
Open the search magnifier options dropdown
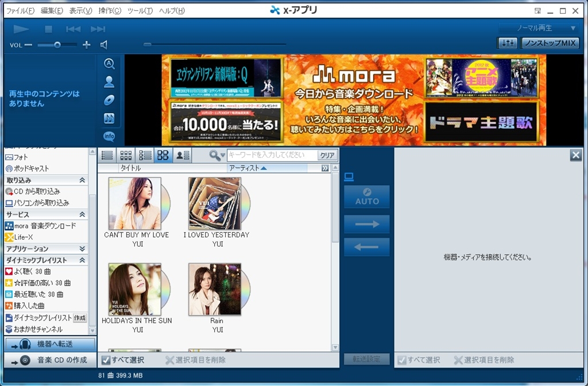coord(217,155)
